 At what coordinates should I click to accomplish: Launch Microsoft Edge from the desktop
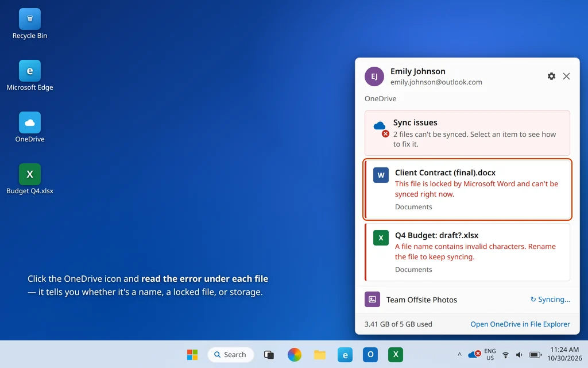point(30,75)
